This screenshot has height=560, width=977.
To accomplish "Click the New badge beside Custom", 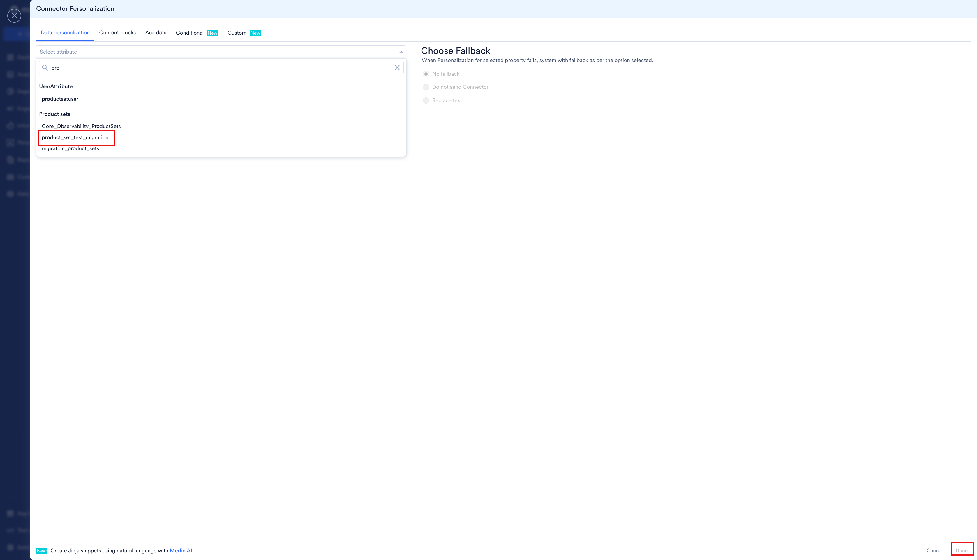I will [x=255, y=33].
